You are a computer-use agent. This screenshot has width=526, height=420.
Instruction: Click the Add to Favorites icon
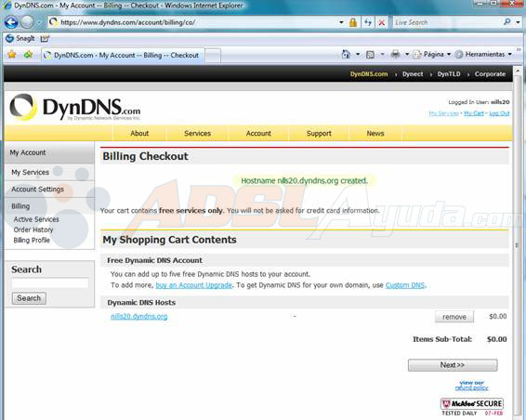(28, 54)
